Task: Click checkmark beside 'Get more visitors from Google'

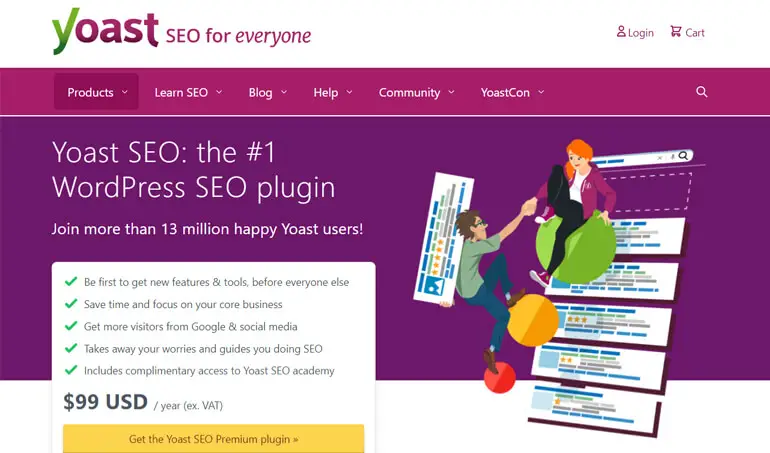Action: [x=71, y=326]
